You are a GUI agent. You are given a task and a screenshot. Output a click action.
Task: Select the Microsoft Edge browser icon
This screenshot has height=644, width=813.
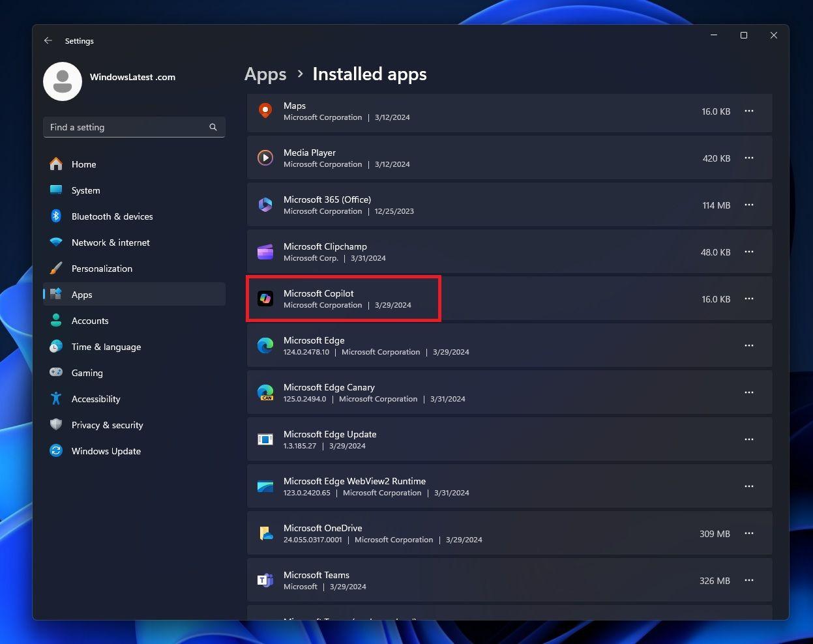coord(265,345)
